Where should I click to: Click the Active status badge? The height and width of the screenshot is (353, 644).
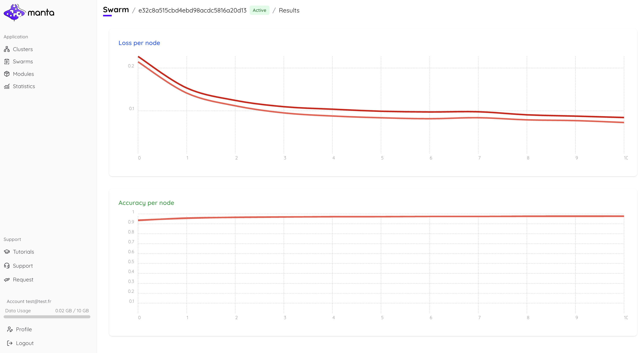[259, 10]
